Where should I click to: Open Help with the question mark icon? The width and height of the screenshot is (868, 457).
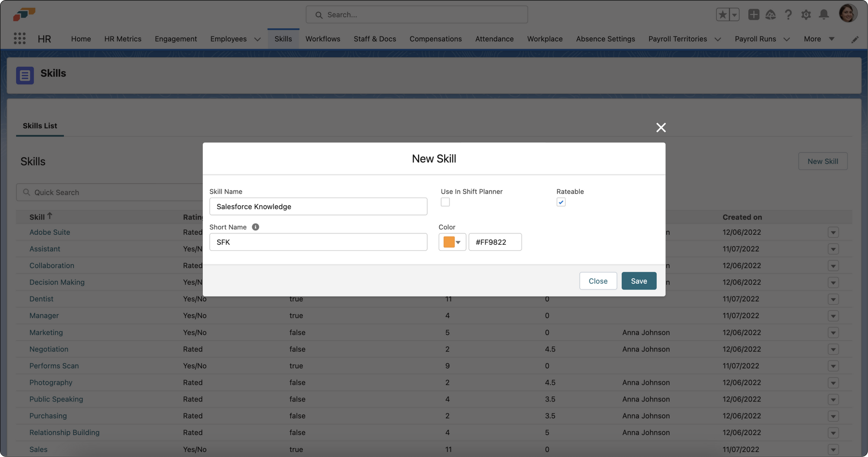pos(788,14)
